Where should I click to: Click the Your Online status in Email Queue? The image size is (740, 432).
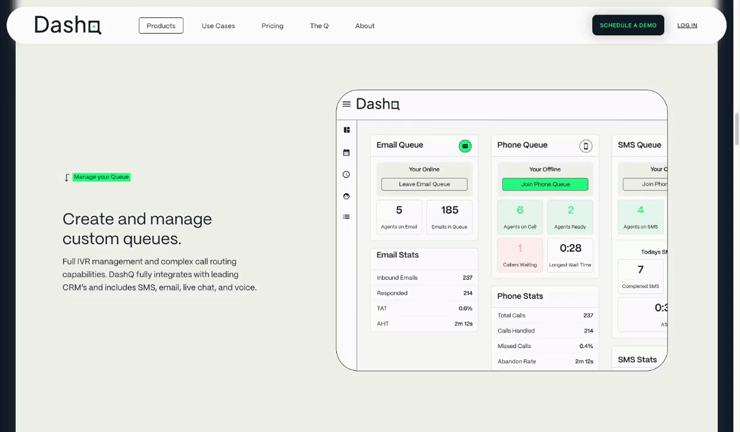[424, 169]
